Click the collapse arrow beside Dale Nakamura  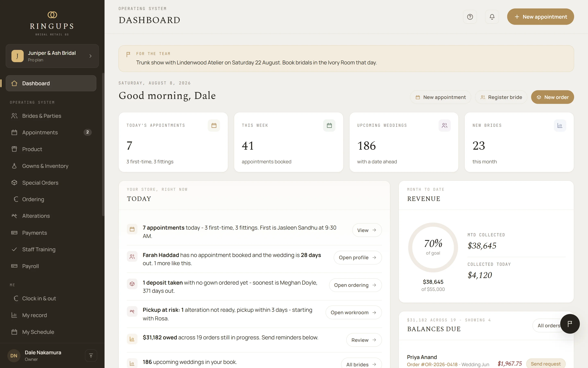point(91,356)
